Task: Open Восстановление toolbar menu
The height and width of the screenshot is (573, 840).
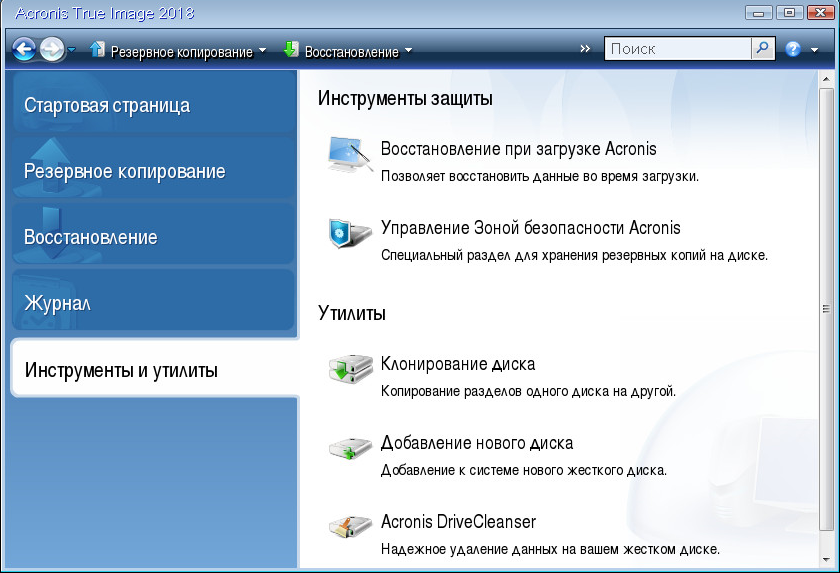Action: point(351,52)
